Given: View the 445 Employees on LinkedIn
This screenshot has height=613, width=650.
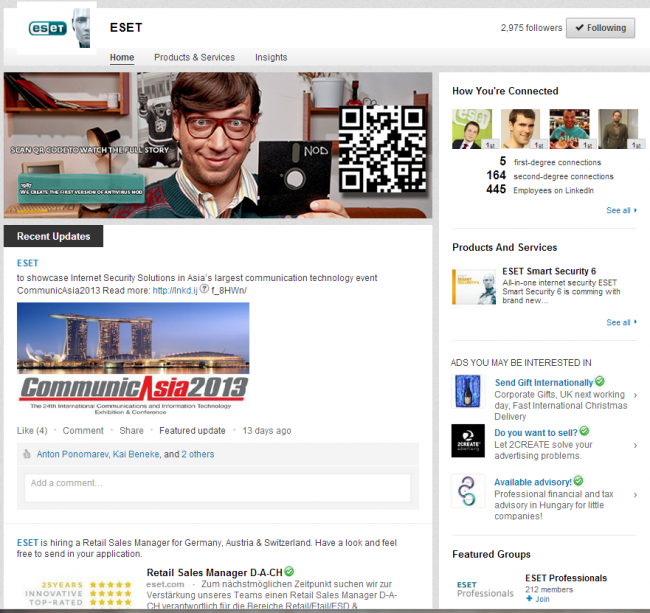Looking at the screenshot, I should [540, 190].
